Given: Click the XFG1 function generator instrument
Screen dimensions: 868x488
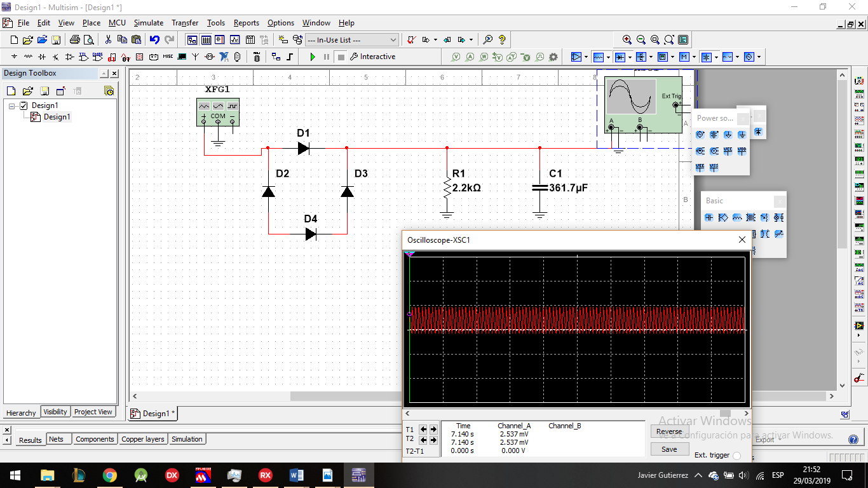Looking at the screenshot, I should [217, 112].
